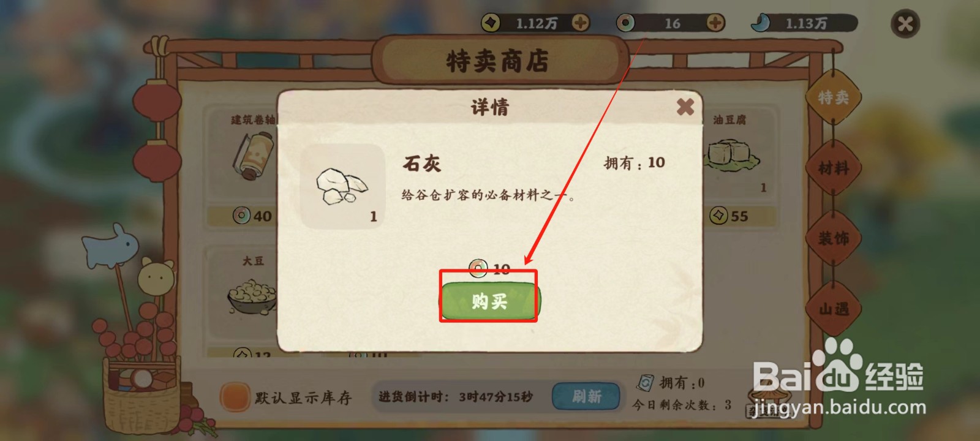Click the green 购买 purchase button
980x441 pixels.
point(489,301)
